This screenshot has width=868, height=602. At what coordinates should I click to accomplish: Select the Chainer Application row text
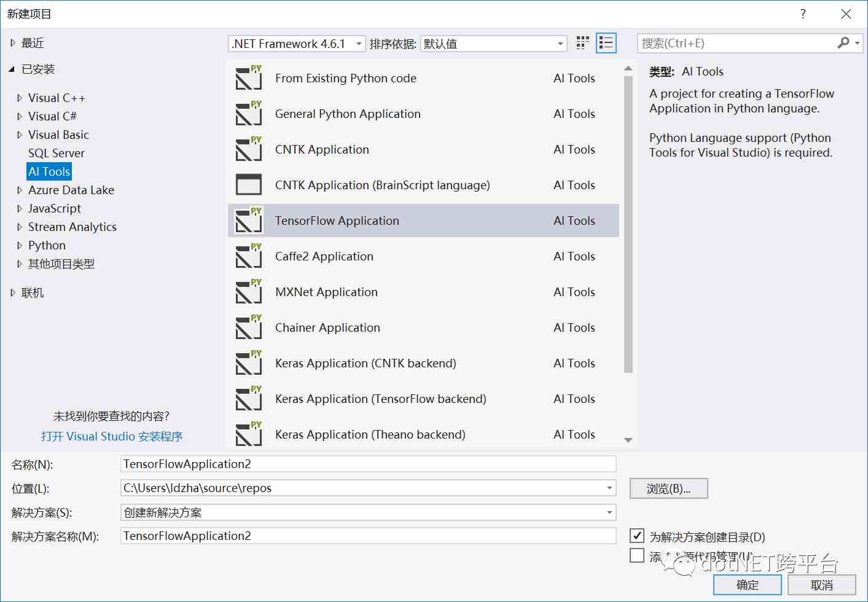pos(327,327)
